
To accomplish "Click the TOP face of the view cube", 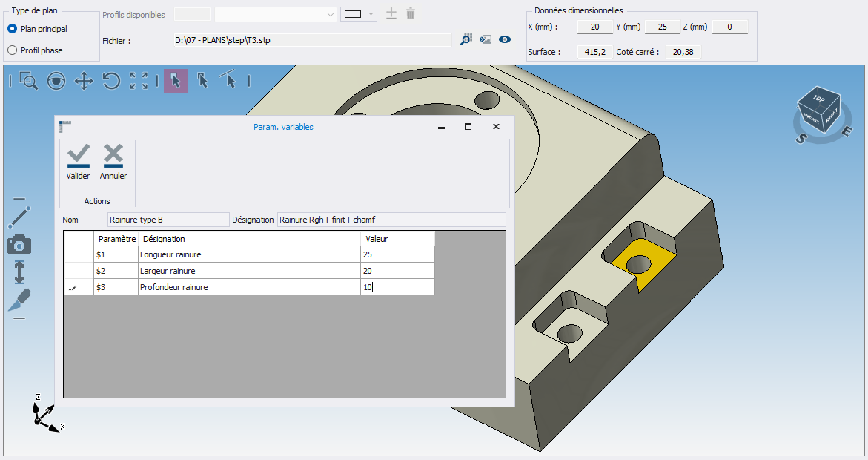I will (x=818, y=99).
